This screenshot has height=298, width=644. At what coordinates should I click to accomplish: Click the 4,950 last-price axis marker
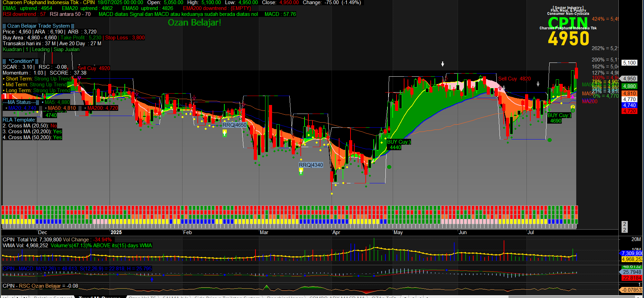[629, 79]
